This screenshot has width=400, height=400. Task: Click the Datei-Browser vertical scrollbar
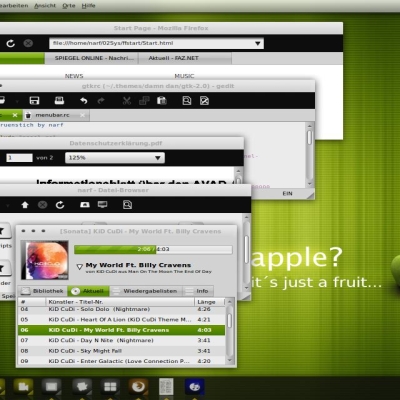tap(247, 253)
